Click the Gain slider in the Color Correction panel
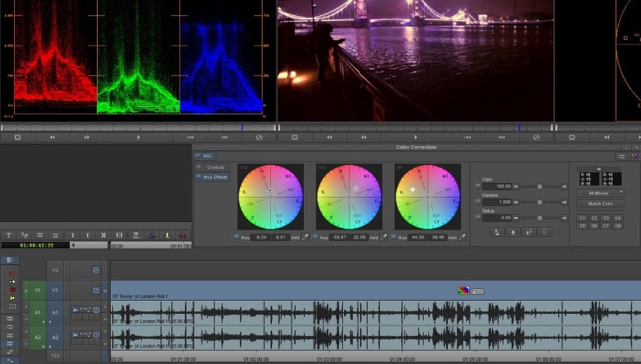Image resolution: width=641 pixels, height=364 pixels. [x=539, y=186]
